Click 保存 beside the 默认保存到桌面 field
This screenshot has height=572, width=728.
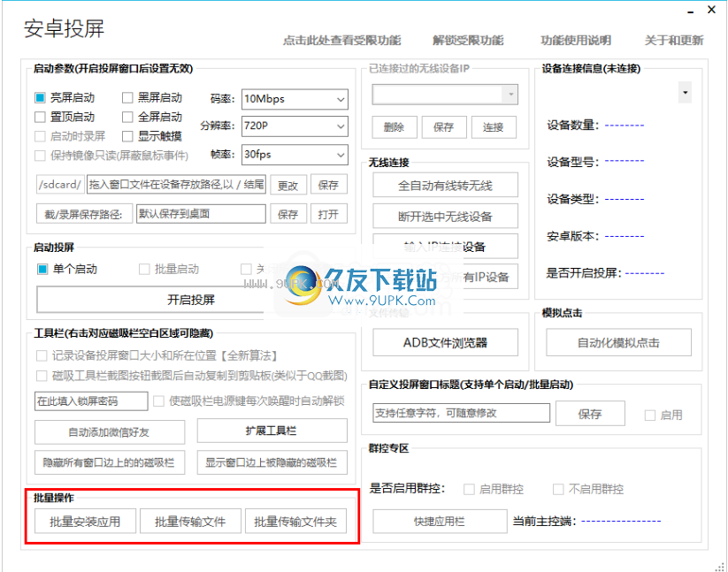[288, 214]
